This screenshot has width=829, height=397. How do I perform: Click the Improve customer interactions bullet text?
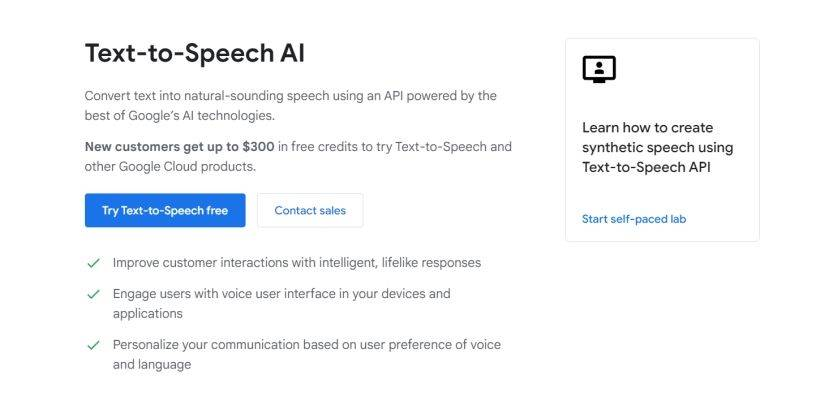tap(297, 263)
